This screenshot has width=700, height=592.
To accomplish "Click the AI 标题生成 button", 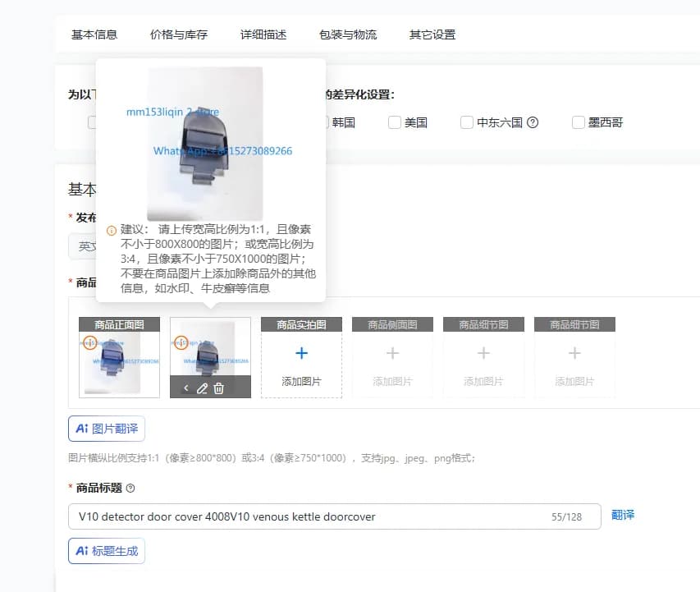I will click(107, 551).
